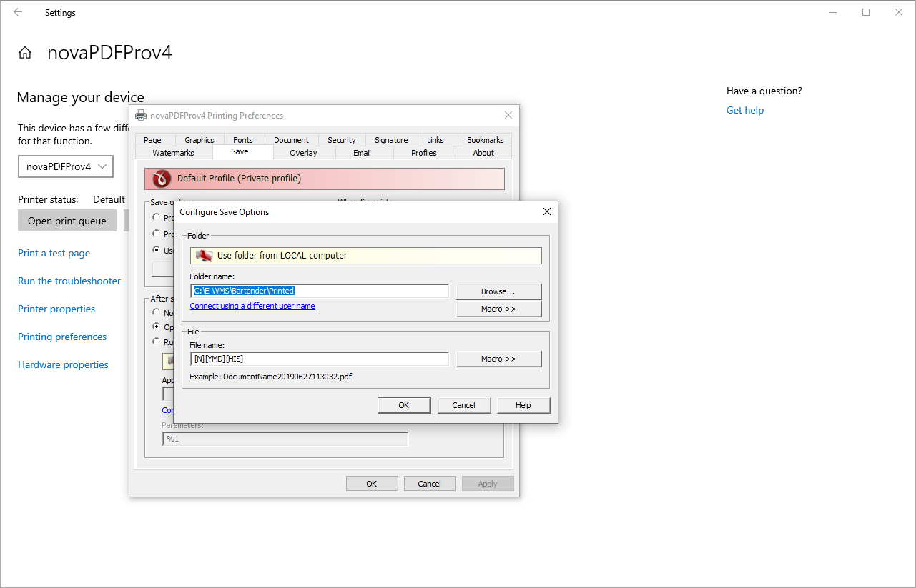
Task: Click the greyed Apply button in Printing Preferences
Action: (x=488, y=484)
